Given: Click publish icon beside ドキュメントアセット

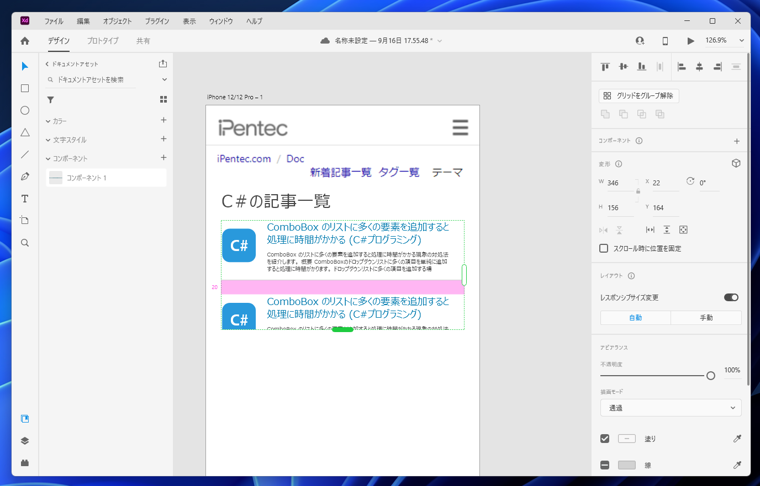Looking at the screenshot, I should click(x=163, y=64).
